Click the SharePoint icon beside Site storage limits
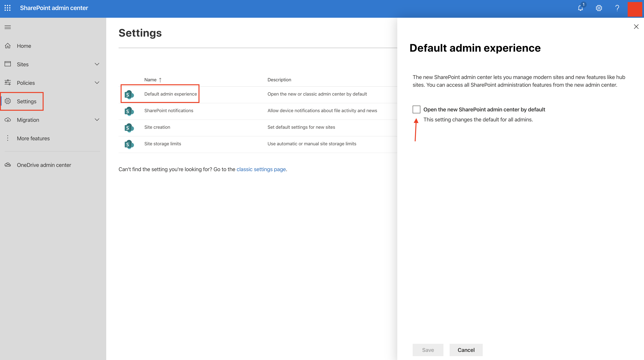The height and width of the screenshot is (360, 644). tap(129, 145)
